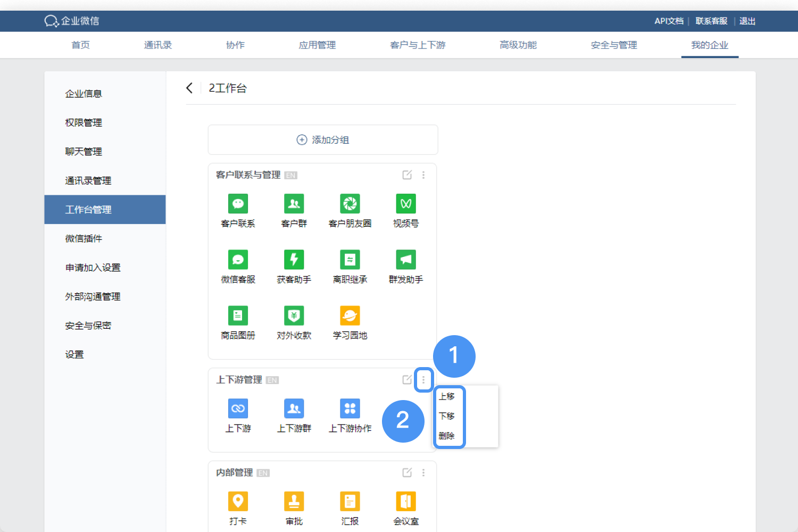Open the more options menu for 内部管理 group
798x532 pixels.
click(423, 472)
